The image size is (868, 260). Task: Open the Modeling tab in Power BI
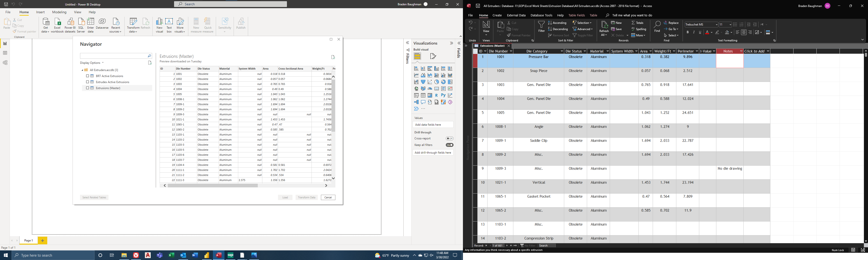[59, 12]
